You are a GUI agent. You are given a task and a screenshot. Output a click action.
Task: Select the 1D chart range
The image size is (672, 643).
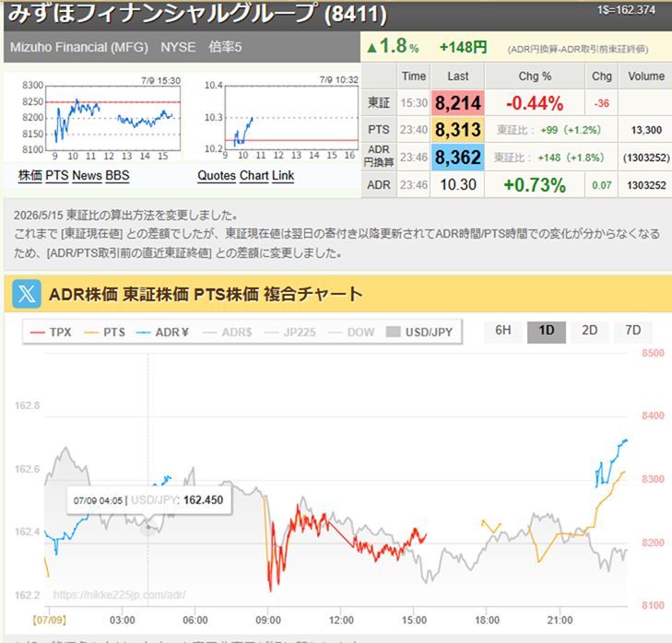(x=547, y=332)
